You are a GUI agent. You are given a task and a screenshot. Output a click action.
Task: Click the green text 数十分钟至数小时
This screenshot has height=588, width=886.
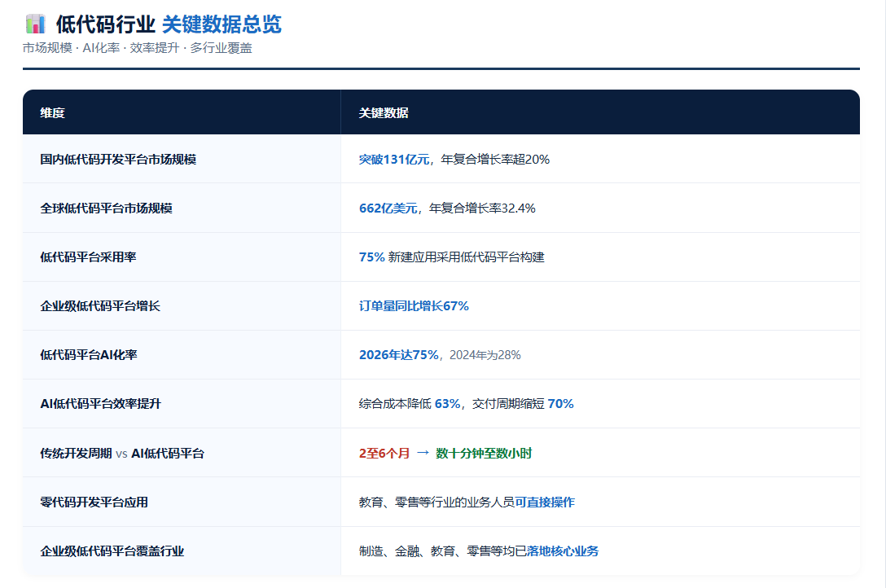484,454
